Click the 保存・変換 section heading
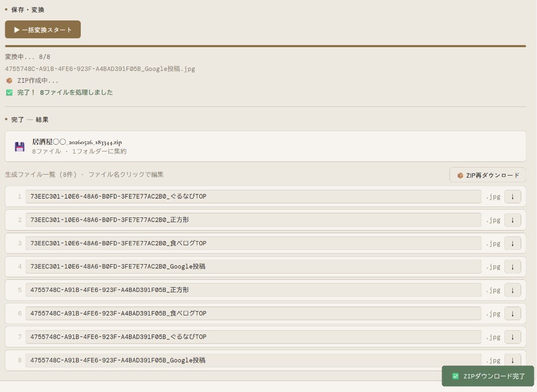The image size is (537, 392). coord(28,9)
